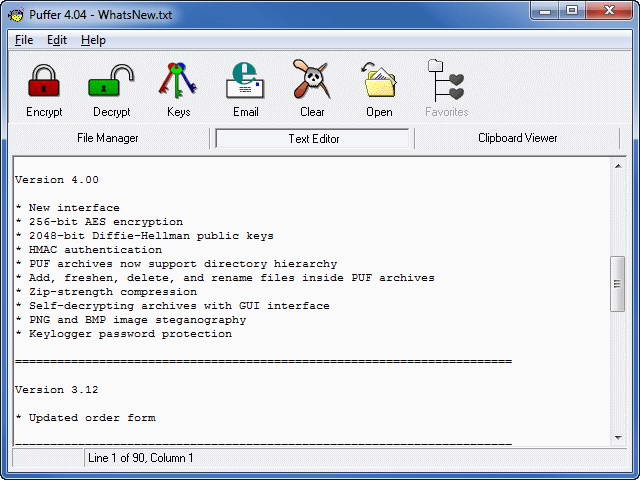Close the Puffer window

pyautogui.click(x=609, y=11)
